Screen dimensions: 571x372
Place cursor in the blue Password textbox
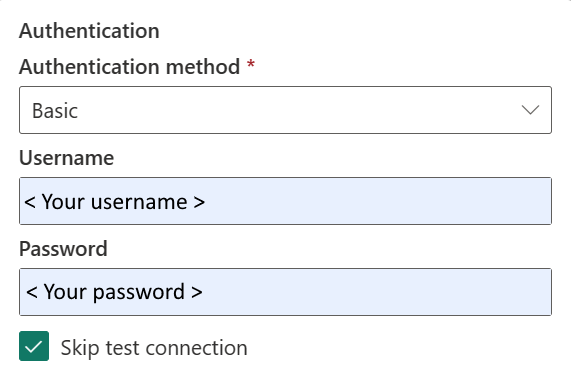coord(286,292)
